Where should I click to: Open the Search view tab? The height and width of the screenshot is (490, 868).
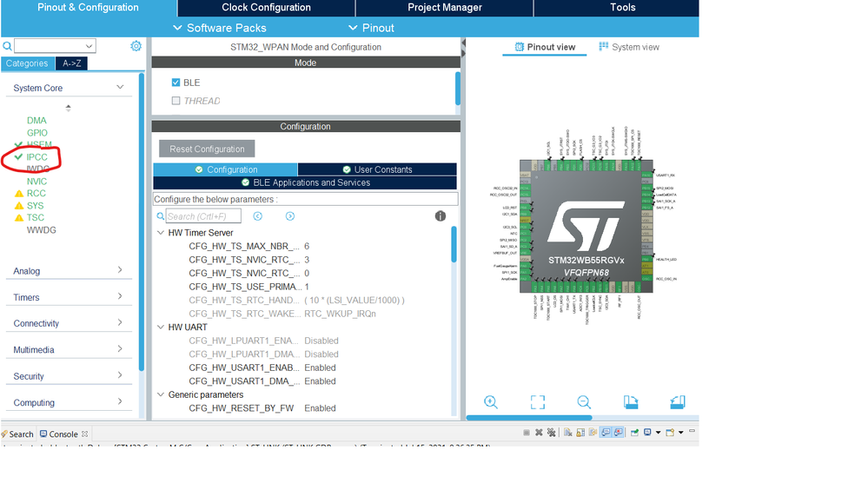click(x=17, y=434)
